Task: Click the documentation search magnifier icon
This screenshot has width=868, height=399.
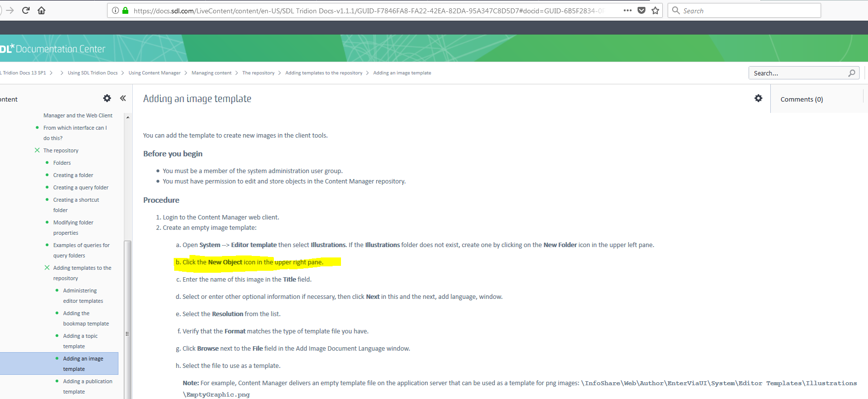Action: click(x=852, y=73)
